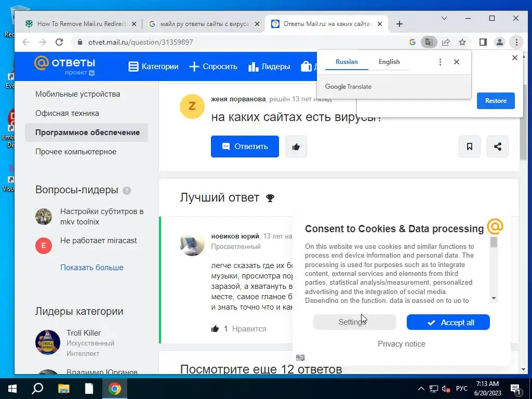
Task: Open Мобильные устройства category
Action: point(78,94)
